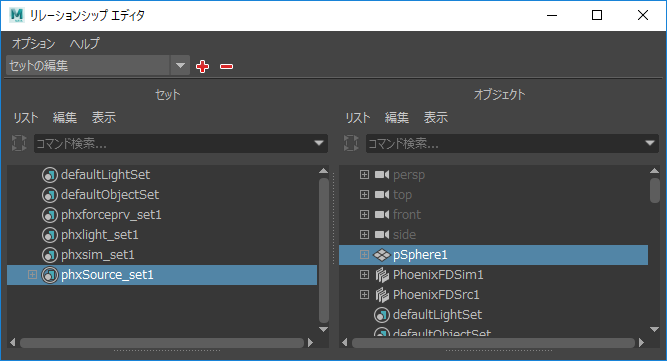This screenshot has width=667, height=361.
Task: Click the Sets list horizontal scrollbar left arrow
Action: 13,342
